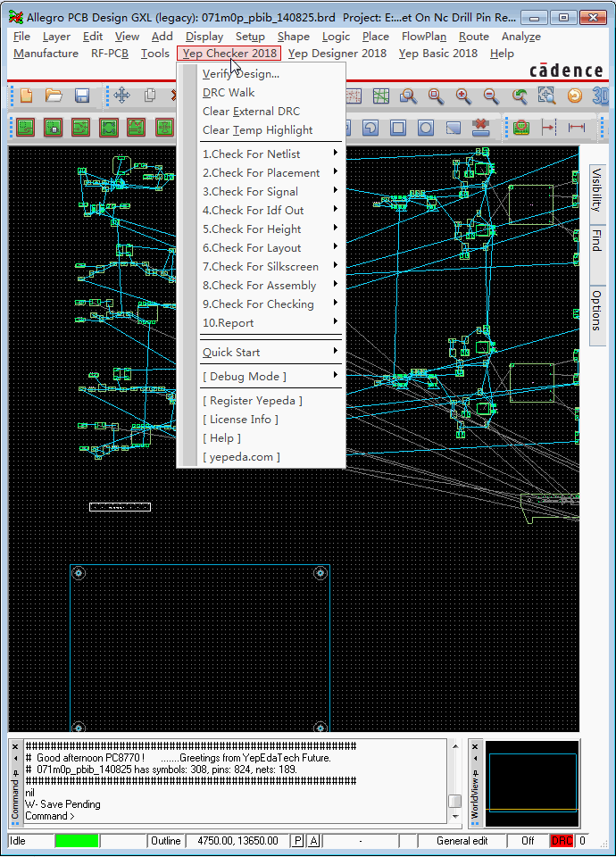Click the Delete shape red X icon
This screenshot has height=857, width=616.
[x=481, y=128]
